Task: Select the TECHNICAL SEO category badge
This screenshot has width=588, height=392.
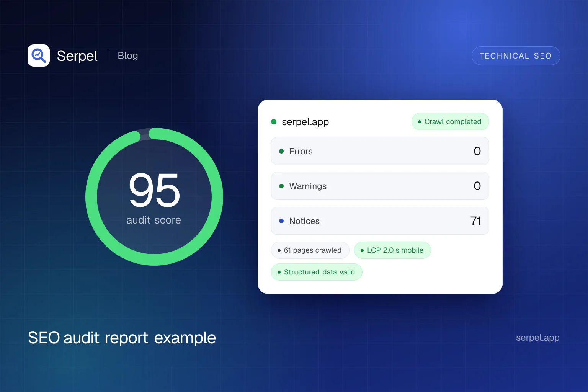Action: [x=516, y=56]
